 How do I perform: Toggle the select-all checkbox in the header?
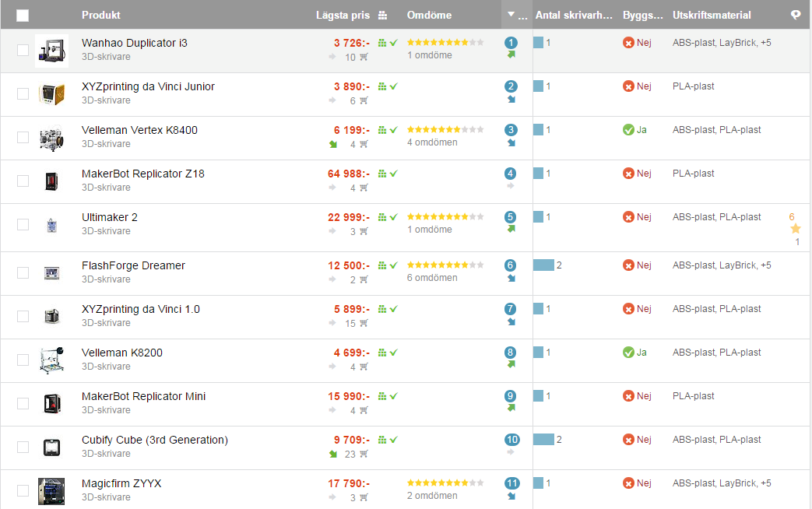click(x=23, y=16)
